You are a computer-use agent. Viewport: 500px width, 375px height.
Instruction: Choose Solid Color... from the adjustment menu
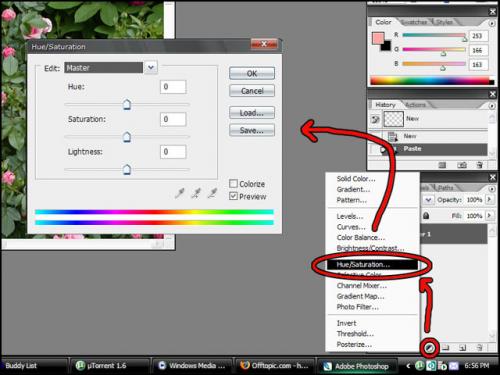click(356, 179)
